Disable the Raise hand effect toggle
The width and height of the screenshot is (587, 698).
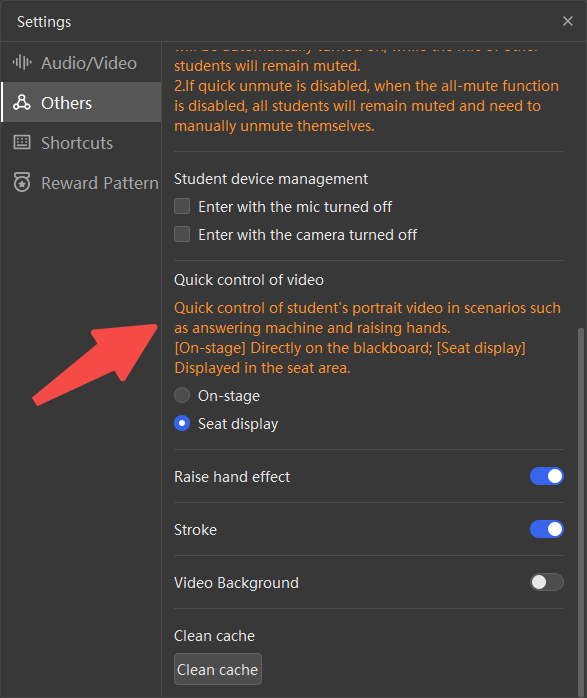pyautogui.click(x=547, y=476)
